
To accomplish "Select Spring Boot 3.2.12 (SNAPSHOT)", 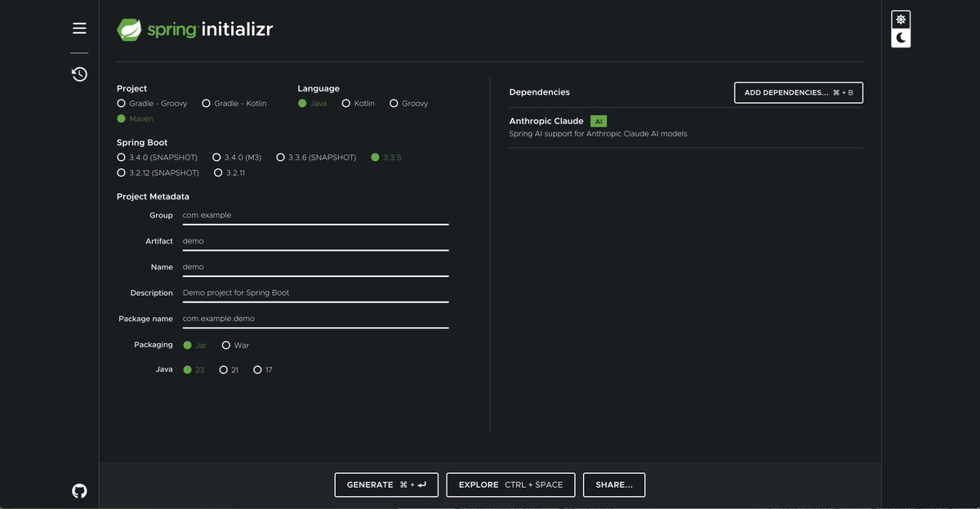I will [158, 173].
